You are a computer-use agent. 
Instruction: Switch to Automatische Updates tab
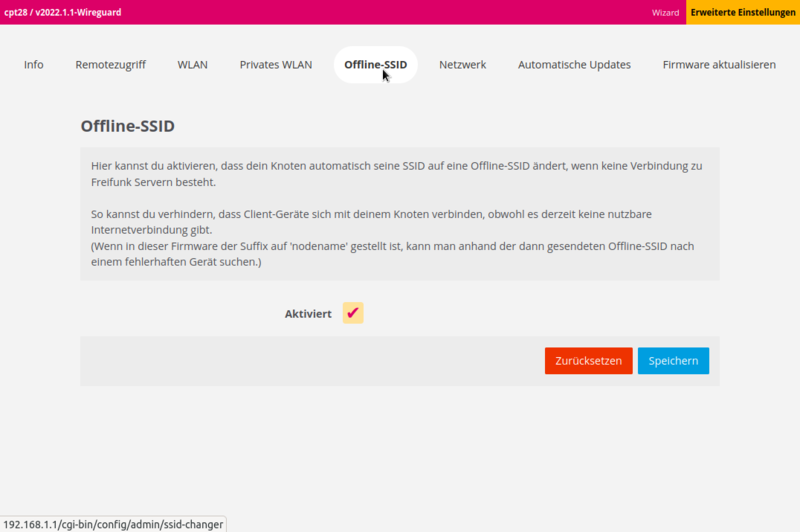pyautogui.click(x=574, y=64)
